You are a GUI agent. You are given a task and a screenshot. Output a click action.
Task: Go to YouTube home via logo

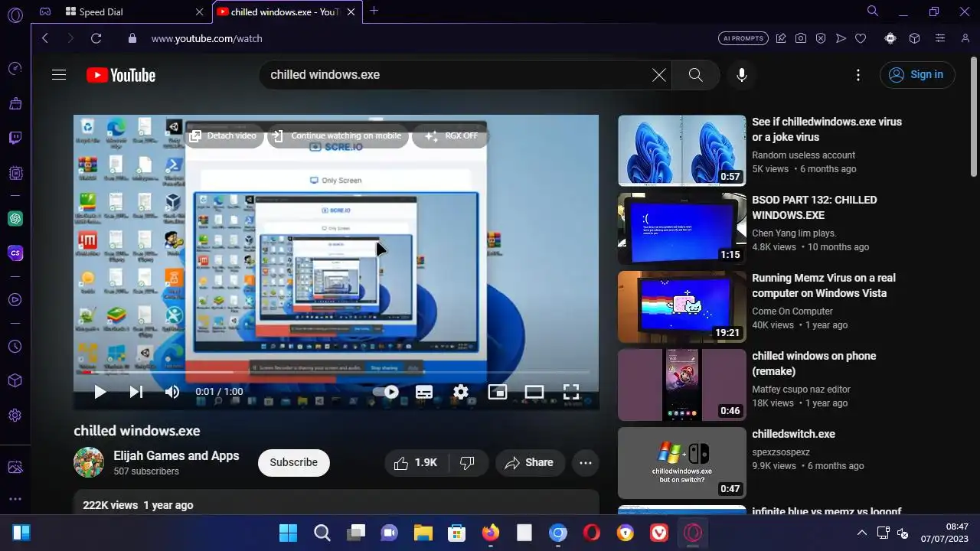point(121,75)
